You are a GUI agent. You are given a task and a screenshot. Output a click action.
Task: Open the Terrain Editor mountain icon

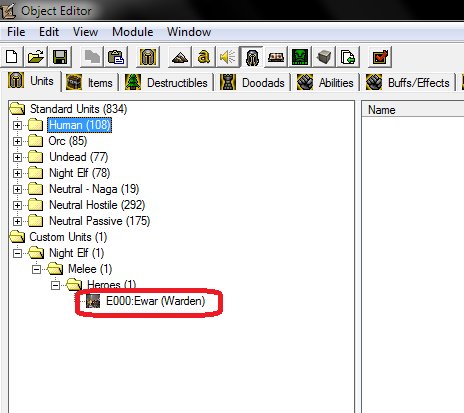(x=180, y=57)
